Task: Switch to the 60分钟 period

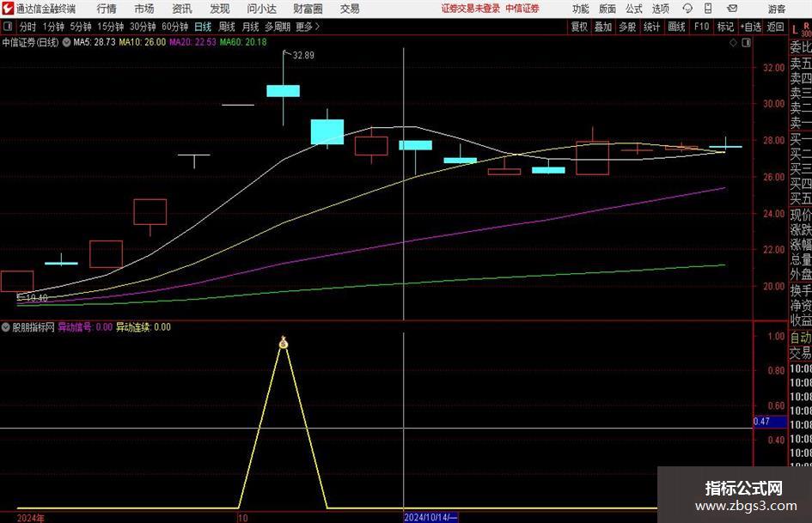Action: point(175,27)
